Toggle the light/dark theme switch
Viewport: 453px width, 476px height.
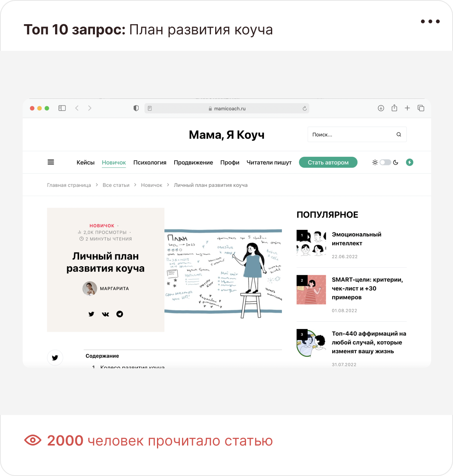(x=385, y=162)
